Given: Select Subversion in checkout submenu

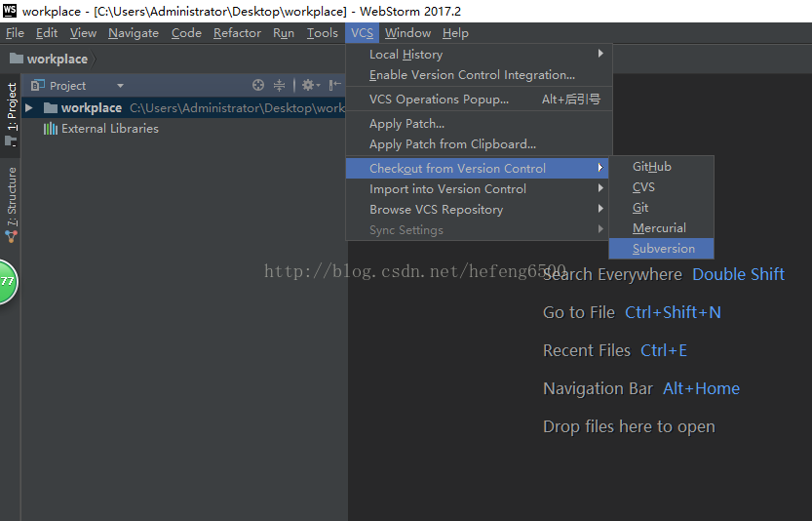Looking at the screenshot, I should point(661,249).
